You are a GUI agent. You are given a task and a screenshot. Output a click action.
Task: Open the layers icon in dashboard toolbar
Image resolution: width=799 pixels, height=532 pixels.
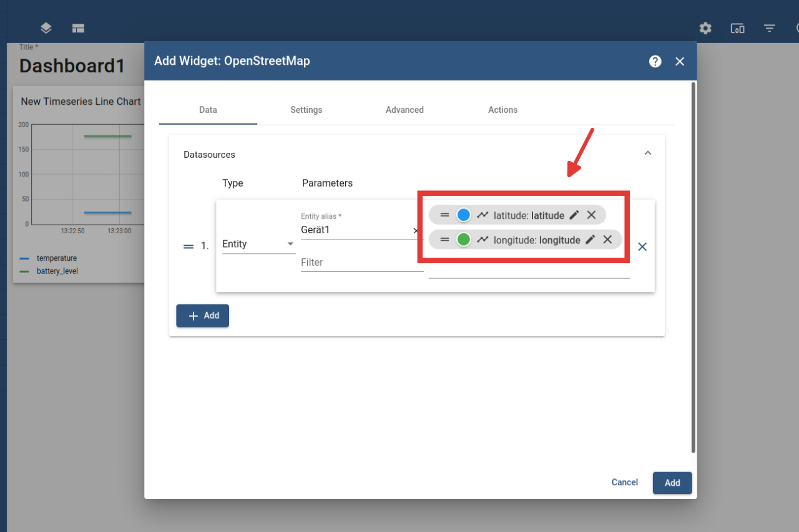[x=46, y=28]
